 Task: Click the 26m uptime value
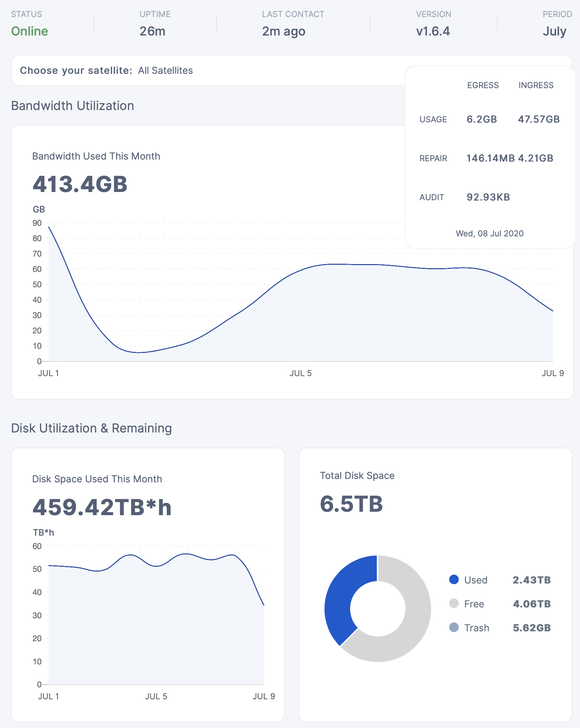(152, 31)
